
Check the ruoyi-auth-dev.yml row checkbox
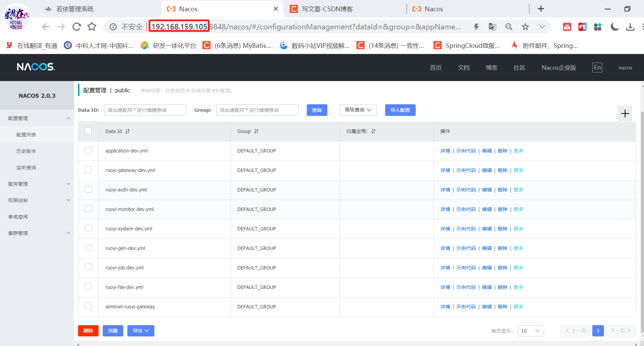click(x=88, y=189)
